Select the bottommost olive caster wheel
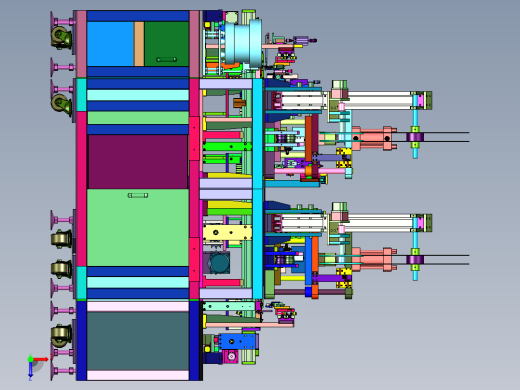Screen dimensions: 520x390 (61, 336)
